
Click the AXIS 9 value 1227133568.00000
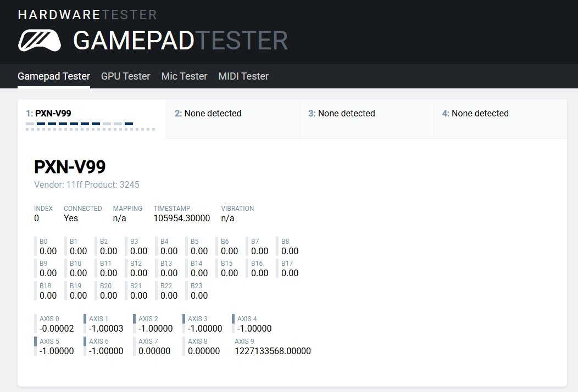pyautogui.click(x=273, y=351)
